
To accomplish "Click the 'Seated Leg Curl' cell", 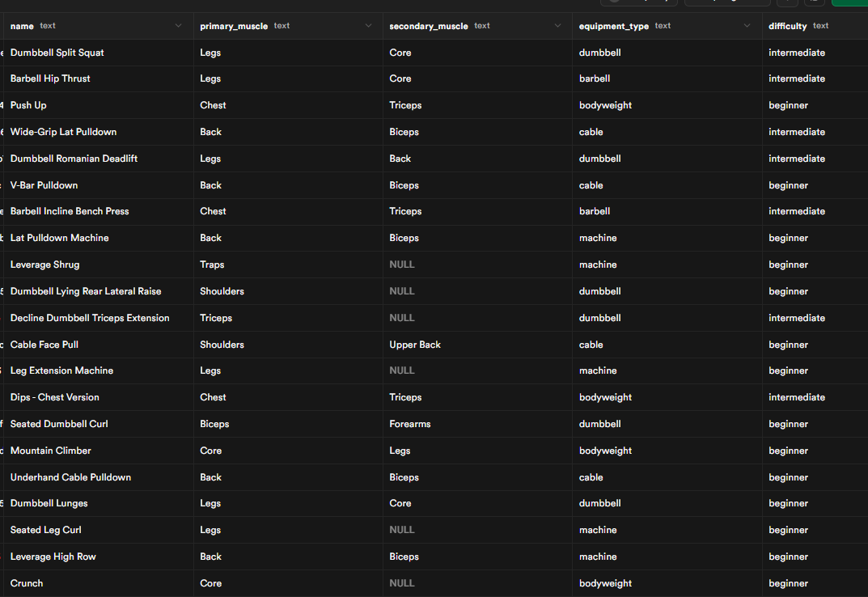I will pyautogui.click(x=99, y=529).
